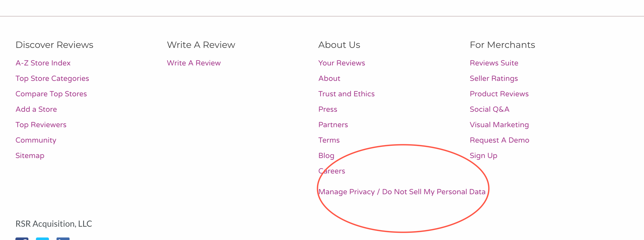Click Request A Demo
This screenshot has height=240, width=644.
500,140
